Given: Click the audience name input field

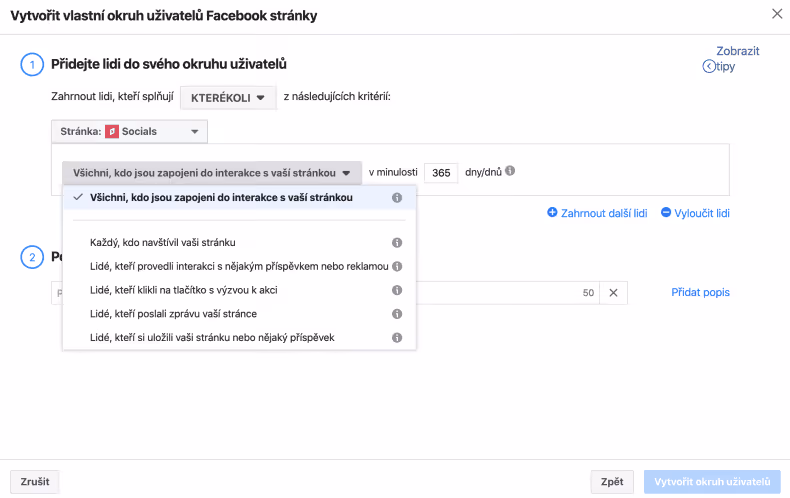Looking at the screenshot, I should (x=325, y=293).
